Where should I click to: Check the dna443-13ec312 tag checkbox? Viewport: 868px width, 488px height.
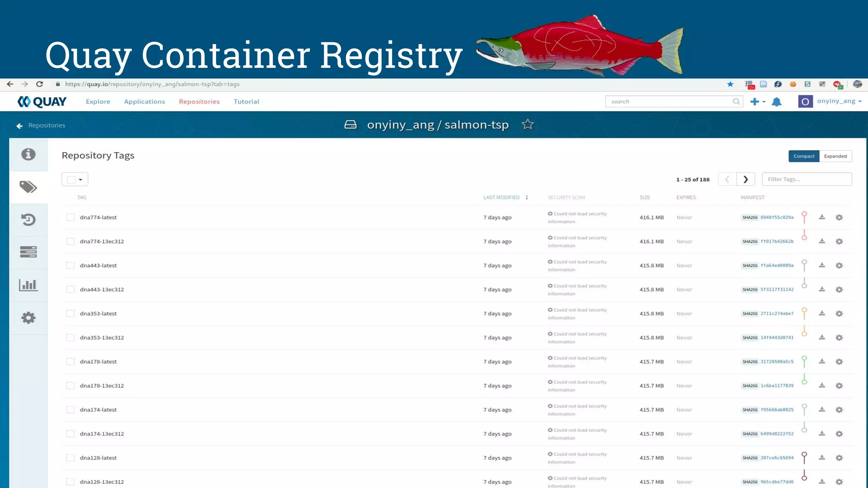click(70, 290)
